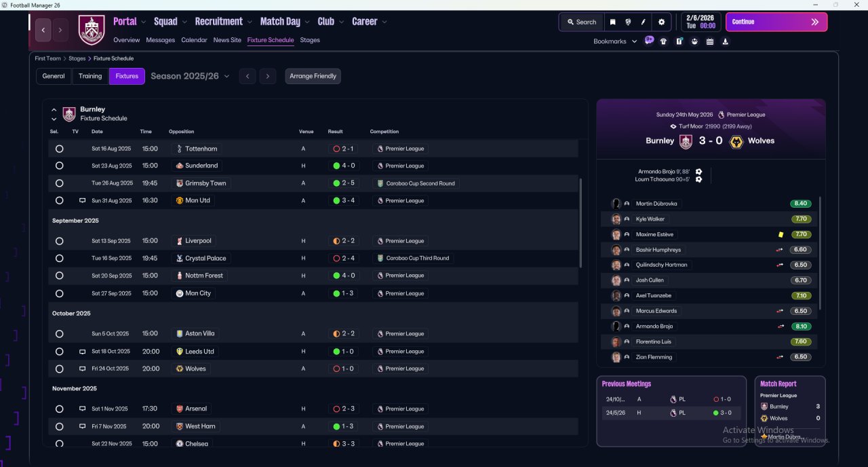Select the radio for Grimsby Town fixture
Screen dimensions: 868x467
coord(59,183)
